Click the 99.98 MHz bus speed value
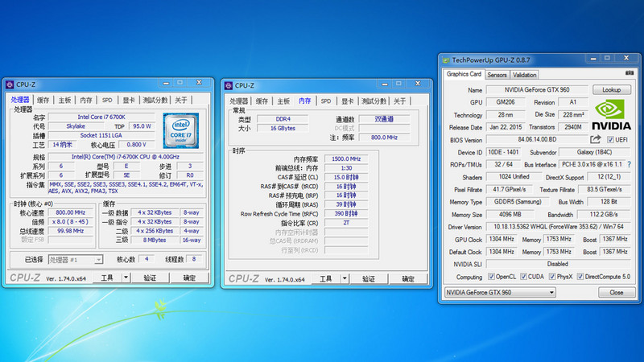Viewport: 644px width, 362px height. (x=70, y=231)
